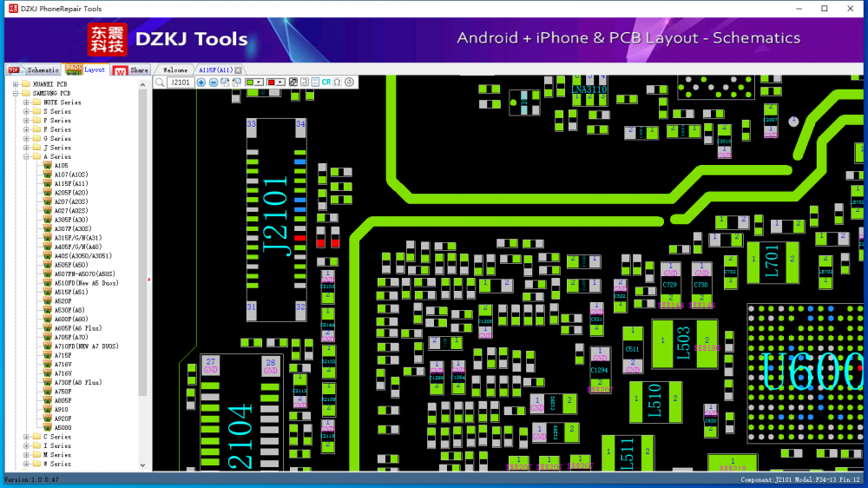
Task: Select A515F(A51) in the model tree
Action: coord(70,293)
